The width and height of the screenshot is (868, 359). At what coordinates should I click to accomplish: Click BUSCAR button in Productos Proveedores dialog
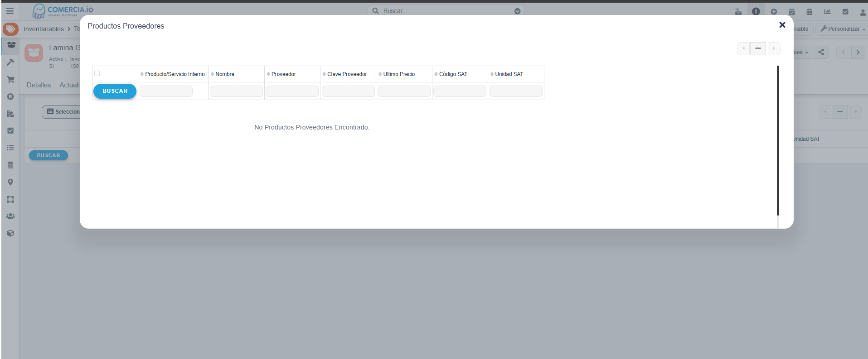point(115,91)
